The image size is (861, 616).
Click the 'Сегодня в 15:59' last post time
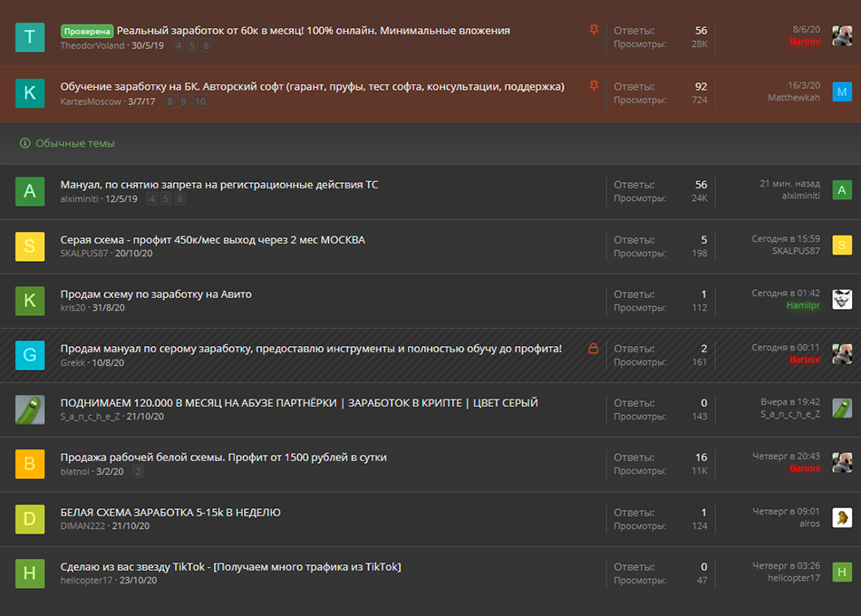[x=786, y=239]
